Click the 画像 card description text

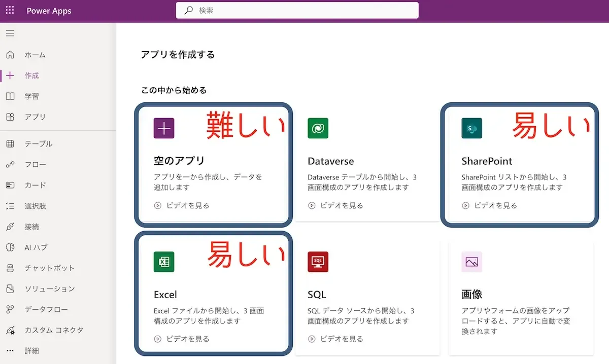[516, 321]
